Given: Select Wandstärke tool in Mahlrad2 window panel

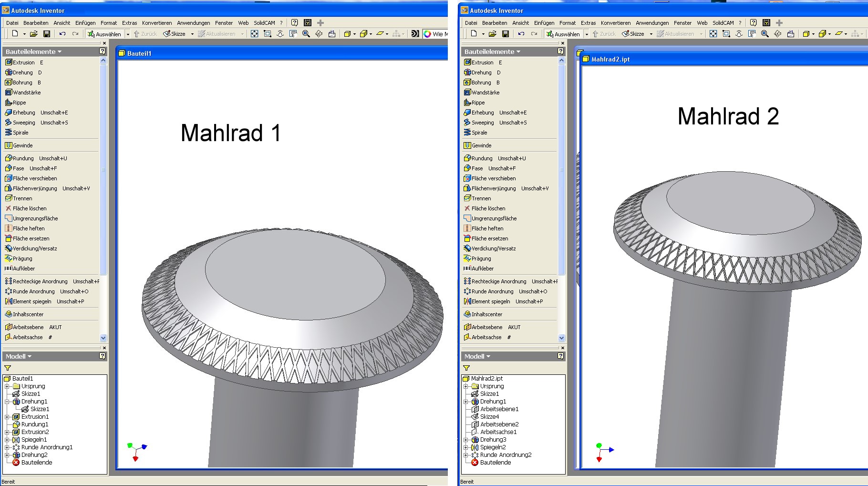Looking at the screenshot, I should point(482,93).
